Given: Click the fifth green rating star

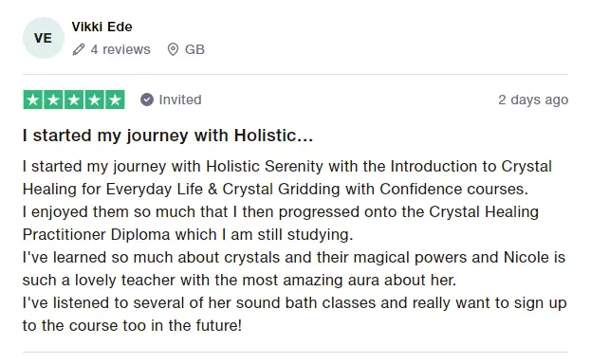Looking at the screenshot, I should pos(115,100).
